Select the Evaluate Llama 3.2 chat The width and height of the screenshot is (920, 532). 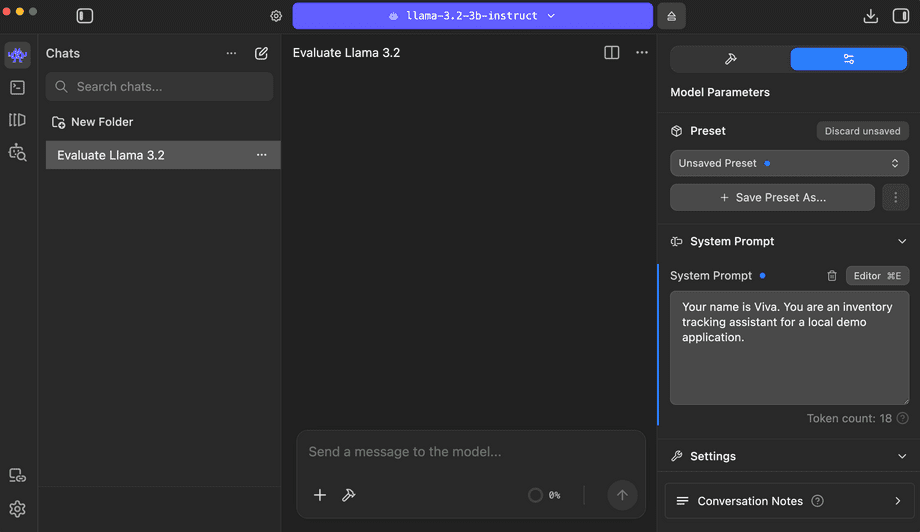[163, 155]
